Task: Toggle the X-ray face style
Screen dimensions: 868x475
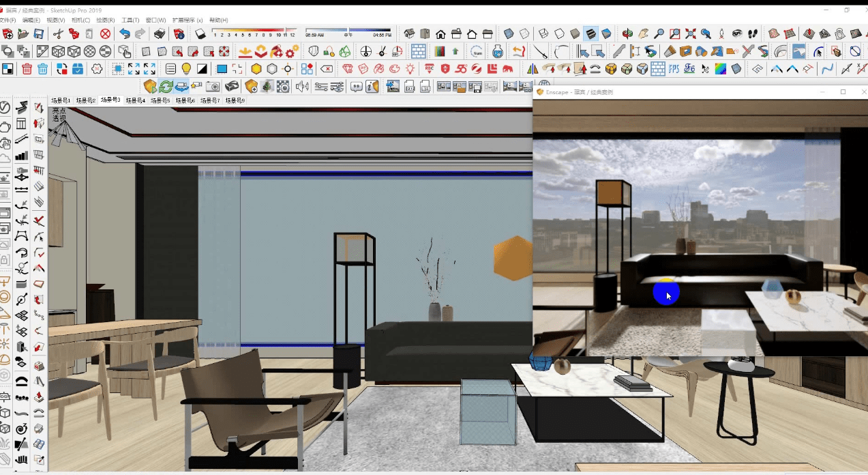Action: pyautogui.click(x=508, y=33)
